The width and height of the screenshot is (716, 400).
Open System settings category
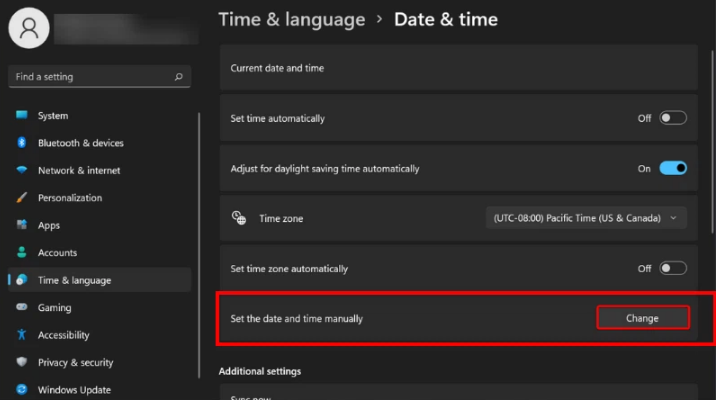[100, 115]
